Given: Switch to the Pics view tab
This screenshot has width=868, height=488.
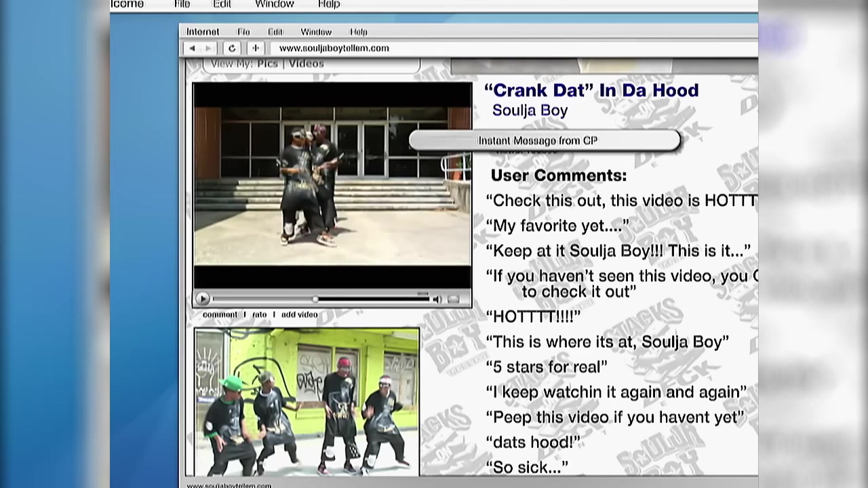Looking at the screenshot, I should (267, 64).
